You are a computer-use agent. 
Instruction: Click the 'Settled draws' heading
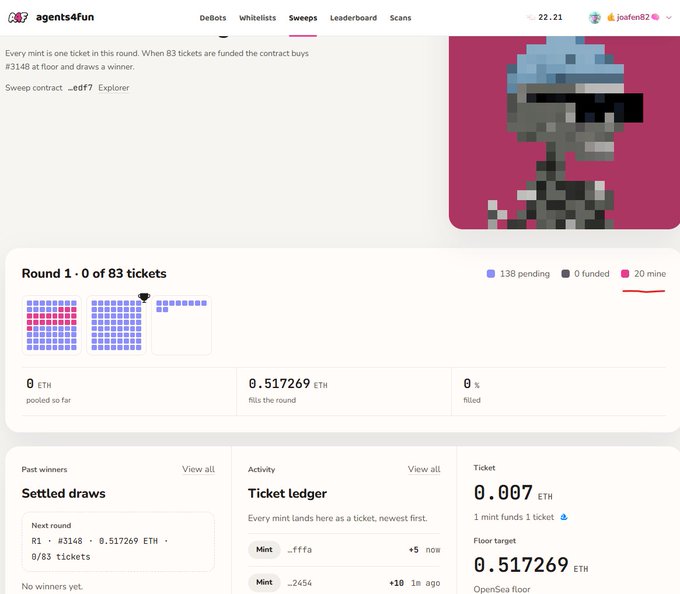64,493
